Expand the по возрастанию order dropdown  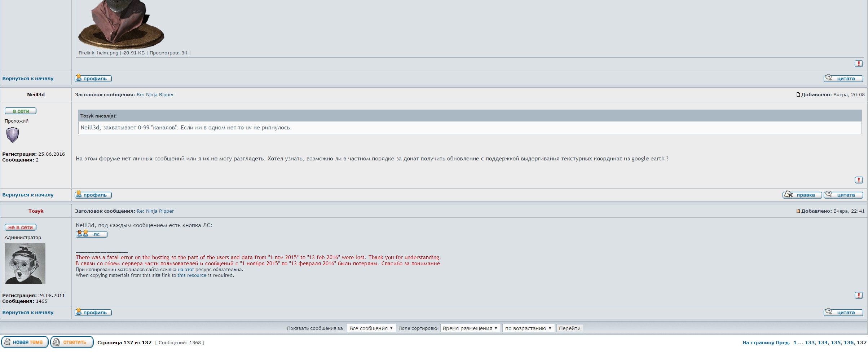pos(528,328)
